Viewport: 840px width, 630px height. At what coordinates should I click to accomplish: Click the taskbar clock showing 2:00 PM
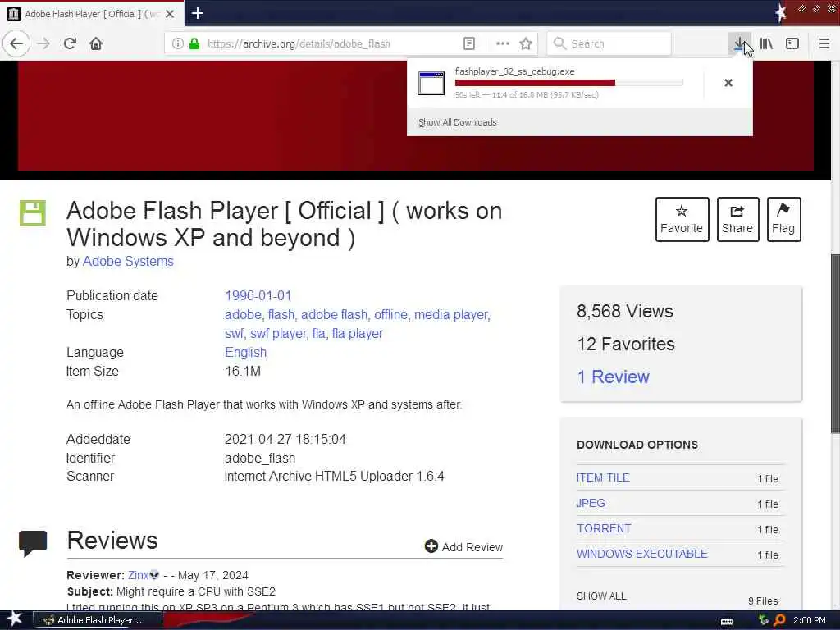(x=810, y=620)
